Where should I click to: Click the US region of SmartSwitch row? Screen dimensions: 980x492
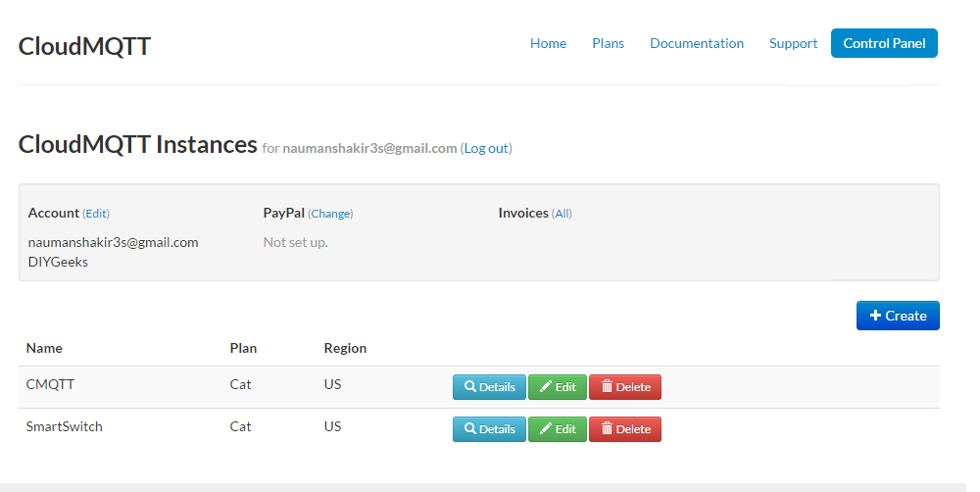332,426
